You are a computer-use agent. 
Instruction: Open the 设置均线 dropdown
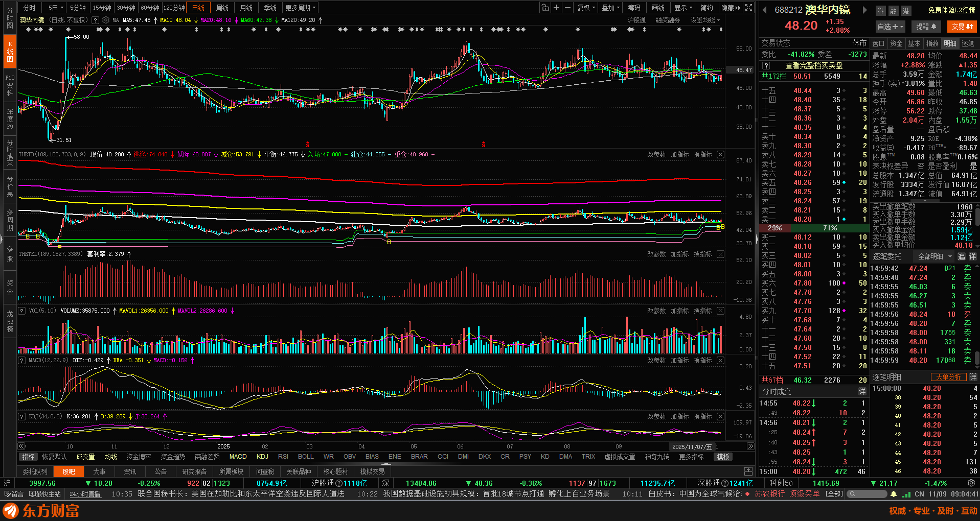coord(705,20)
